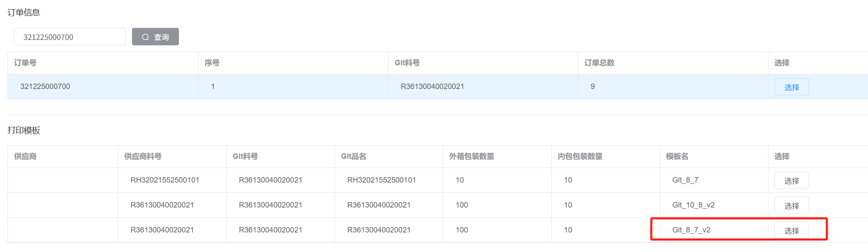Click the Glt_8_7_v2 template name cell
The image size is (868, 252).
pyautogui.click(x=691, y=230)
